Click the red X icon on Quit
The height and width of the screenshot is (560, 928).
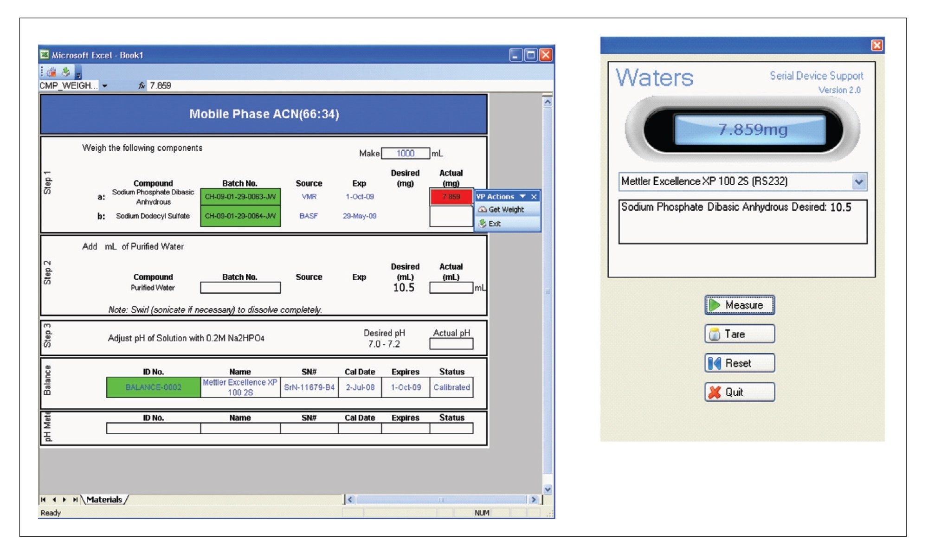tap(715, 392)
